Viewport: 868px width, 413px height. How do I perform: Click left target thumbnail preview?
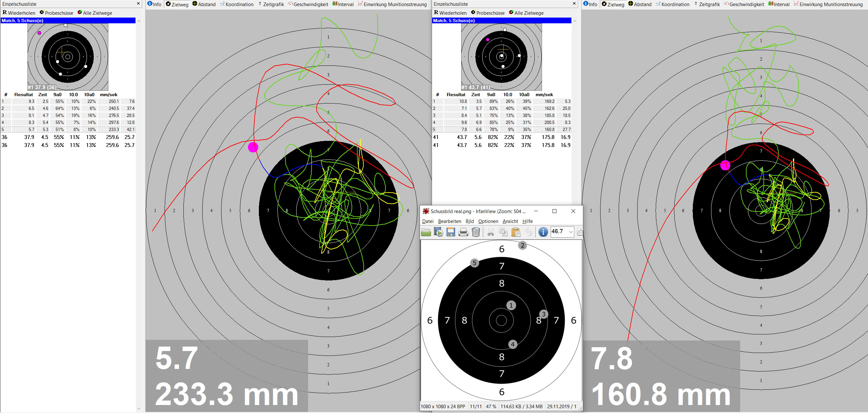(68, 57)
